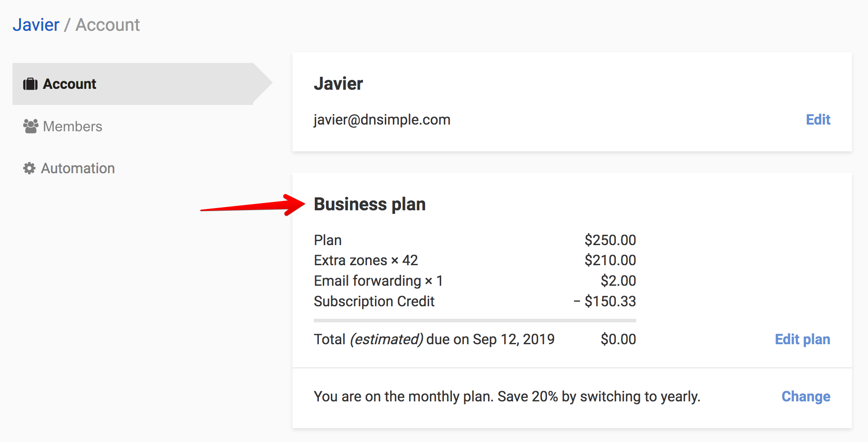Click the Edit plan link

[802, 339]
